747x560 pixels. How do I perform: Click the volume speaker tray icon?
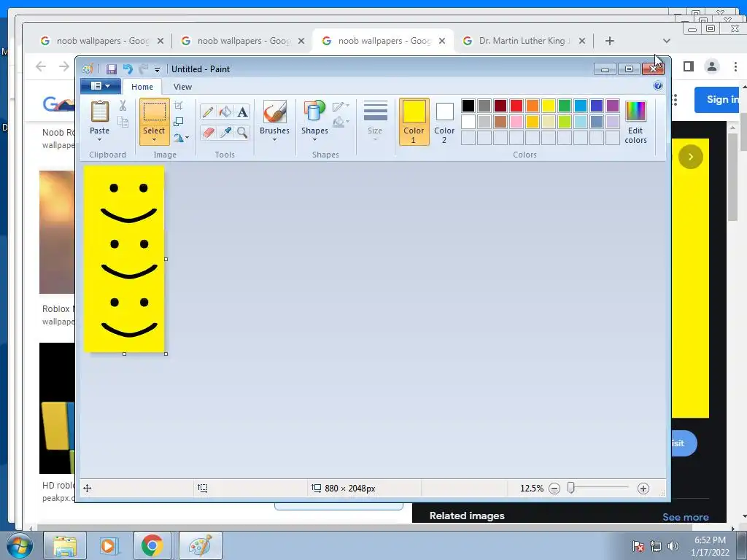point(673,546)
